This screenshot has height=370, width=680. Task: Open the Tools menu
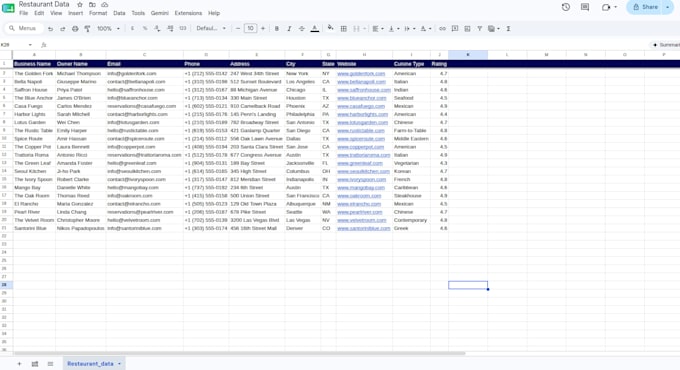(x=138, y=13)
